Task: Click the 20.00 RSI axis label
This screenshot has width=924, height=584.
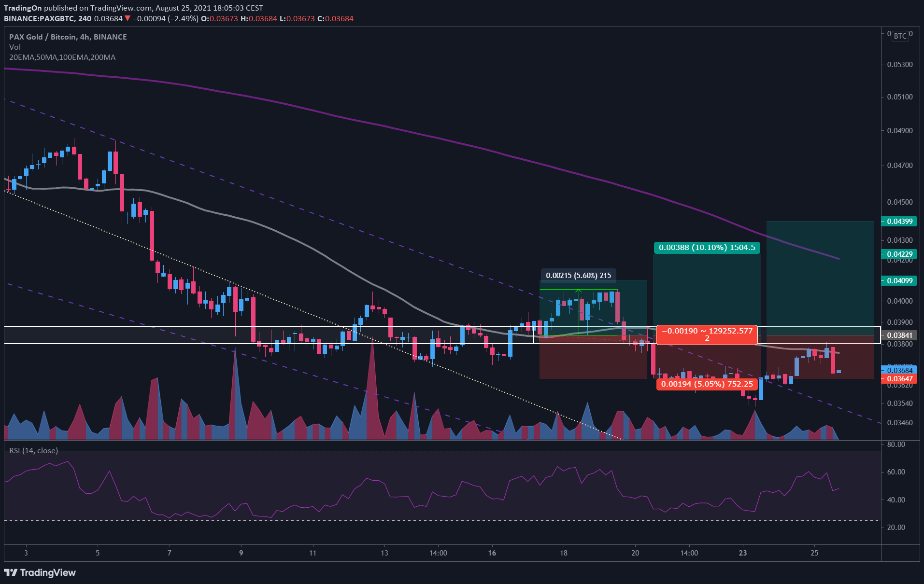Action: coord(896,528)
